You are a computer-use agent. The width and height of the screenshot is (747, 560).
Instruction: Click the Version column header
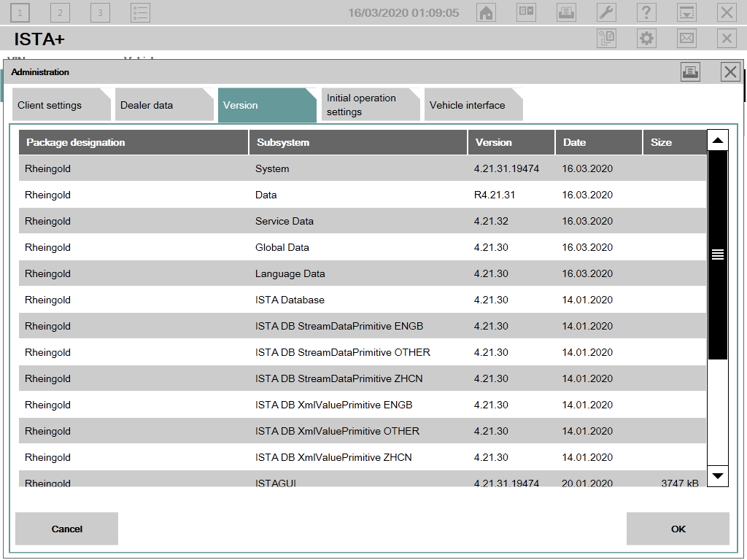pyautogui.click(x=511, y=142)
